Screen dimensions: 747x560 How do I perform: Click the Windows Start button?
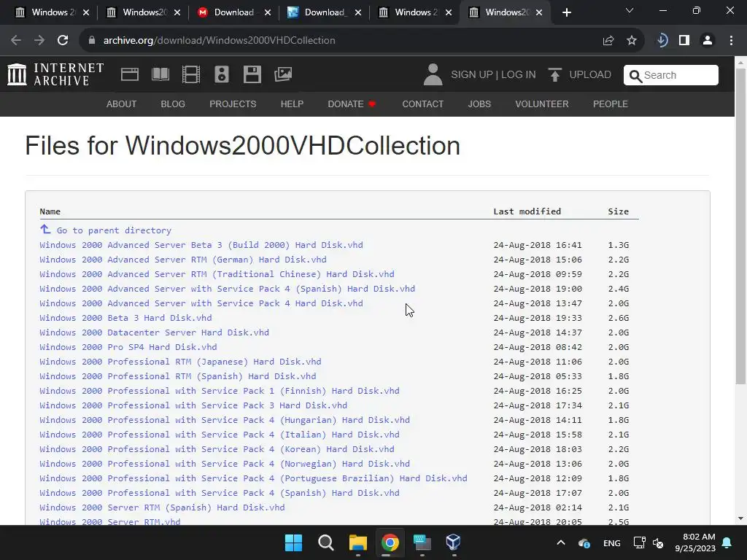tap(293, 542)
